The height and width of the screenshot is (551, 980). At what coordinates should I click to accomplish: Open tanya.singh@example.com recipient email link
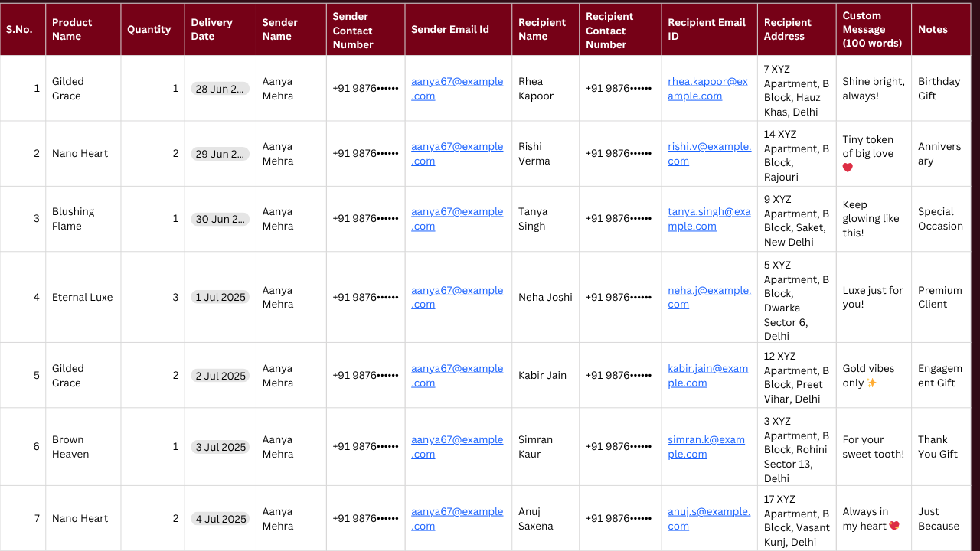pos(709,218)
